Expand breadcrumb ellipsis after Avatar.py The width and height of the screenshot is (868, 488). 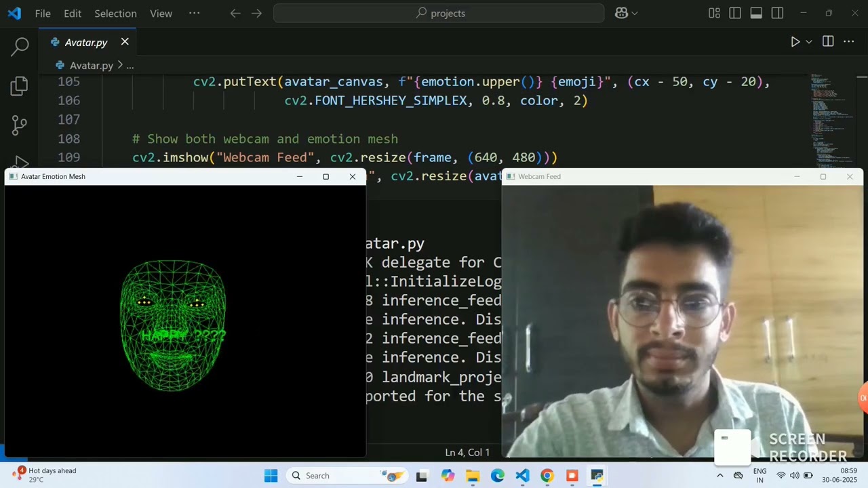130,65
